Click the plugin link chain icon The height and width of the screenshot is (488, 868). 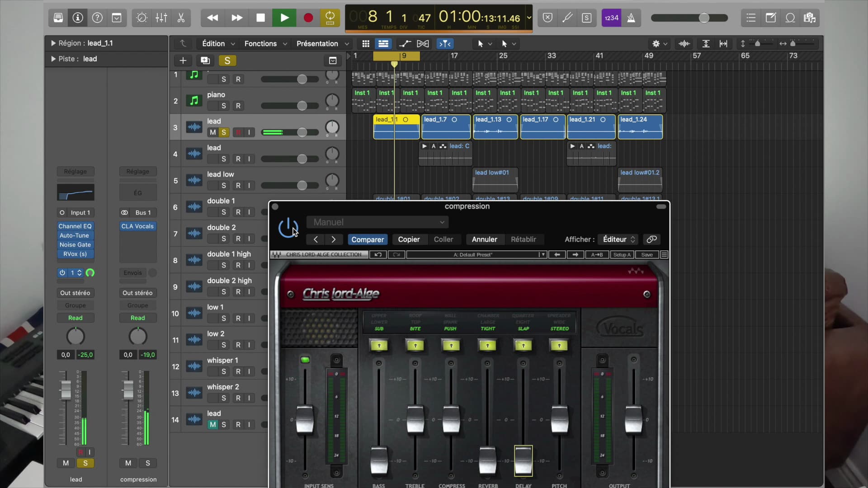coord(651,239)
